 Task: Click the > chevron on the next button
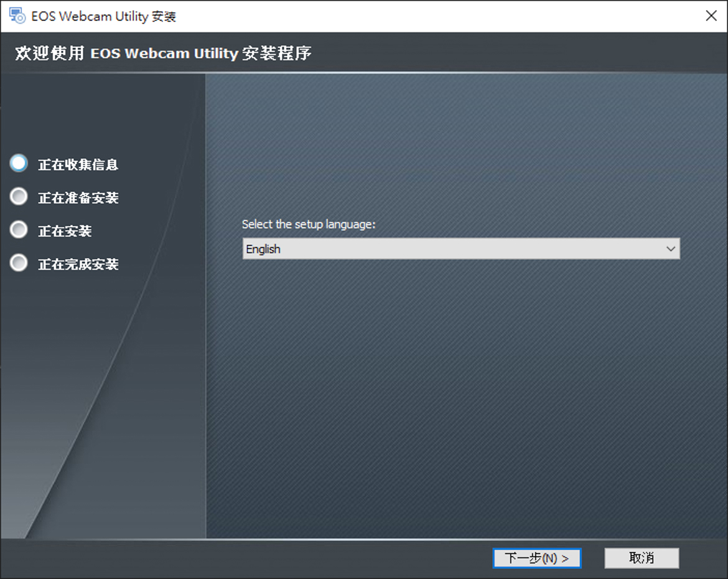[565, 558]
